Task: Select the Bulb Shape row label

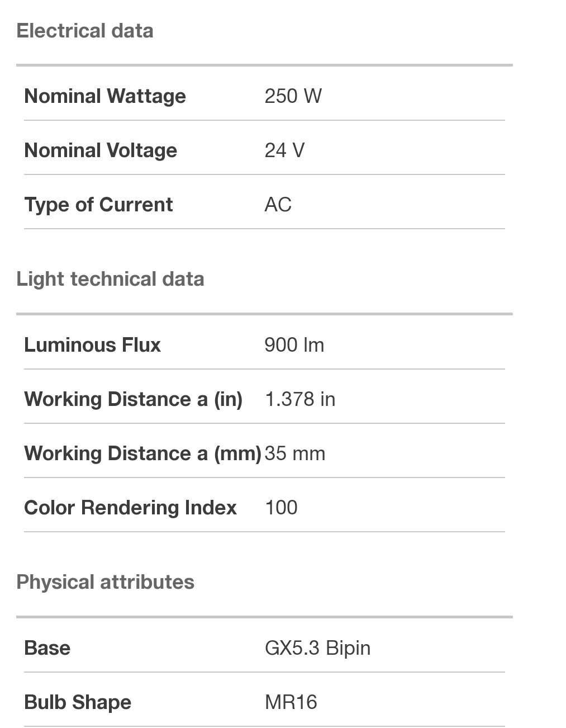Action: point(78,702)
